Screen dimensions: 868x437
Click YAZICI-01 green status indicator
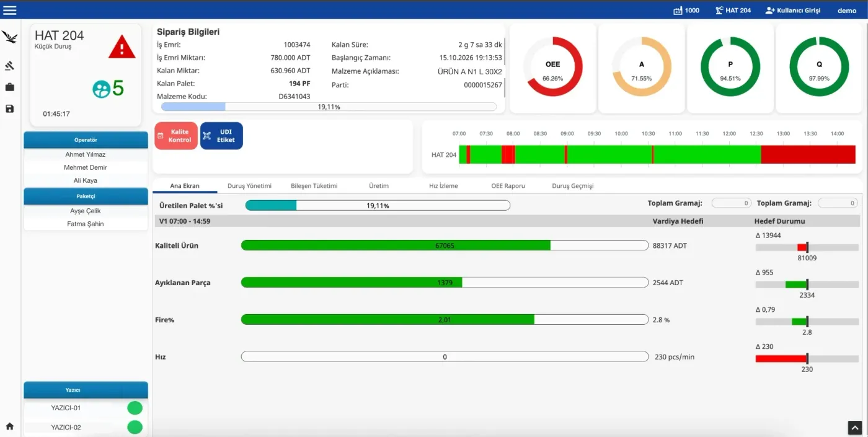tap(135, 408)
